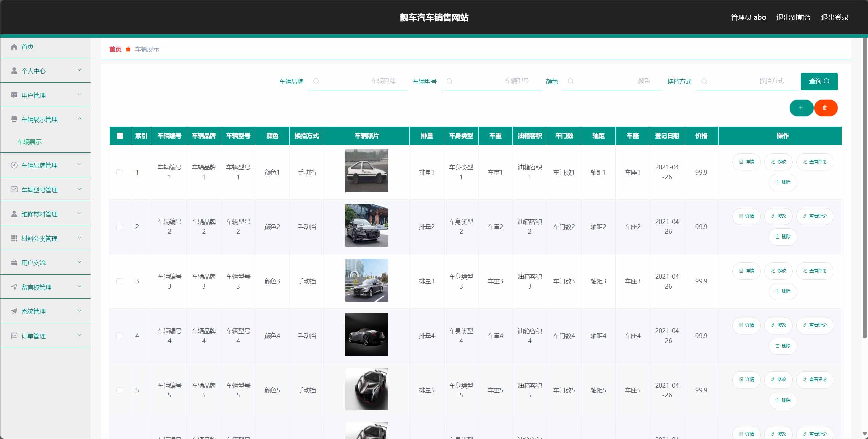Check the checkbox for row 2
This screenshot has height=439, width=868.
pos(119,227)
